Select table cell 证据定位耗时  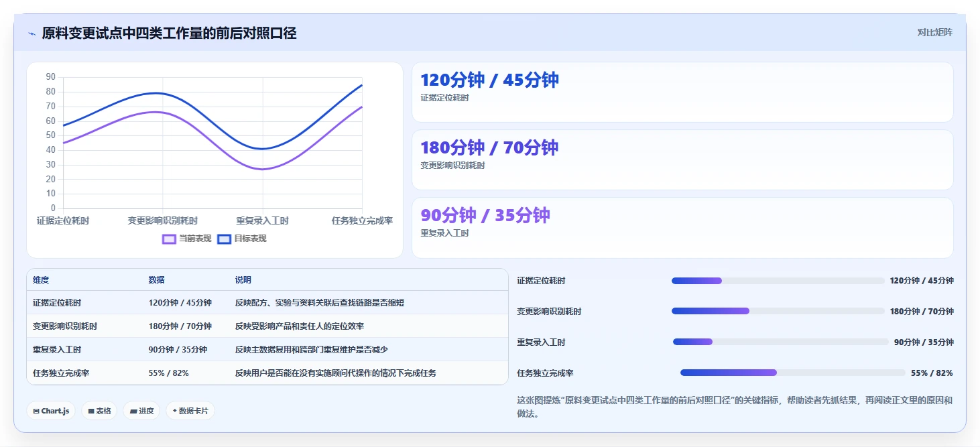[x=57, y=303]
